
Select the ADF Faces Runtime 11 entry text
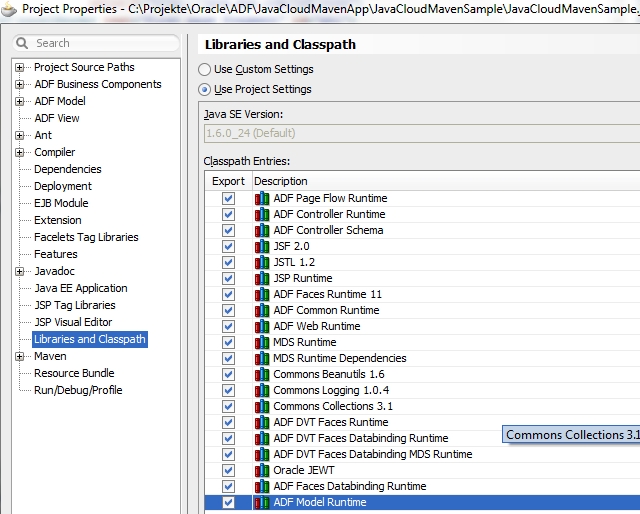pyautogui.click(x=327, y=294)
